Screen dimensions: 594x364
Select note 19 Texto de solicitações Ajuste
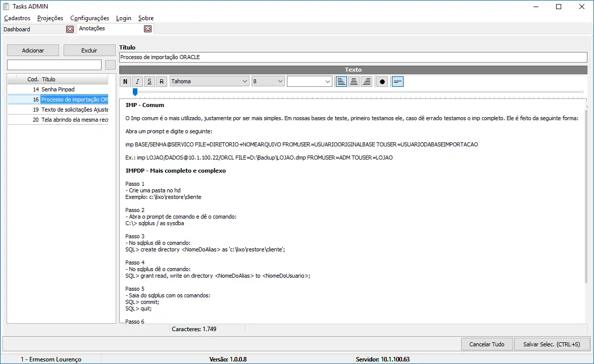pyautogui.click(x=58, y=110)
